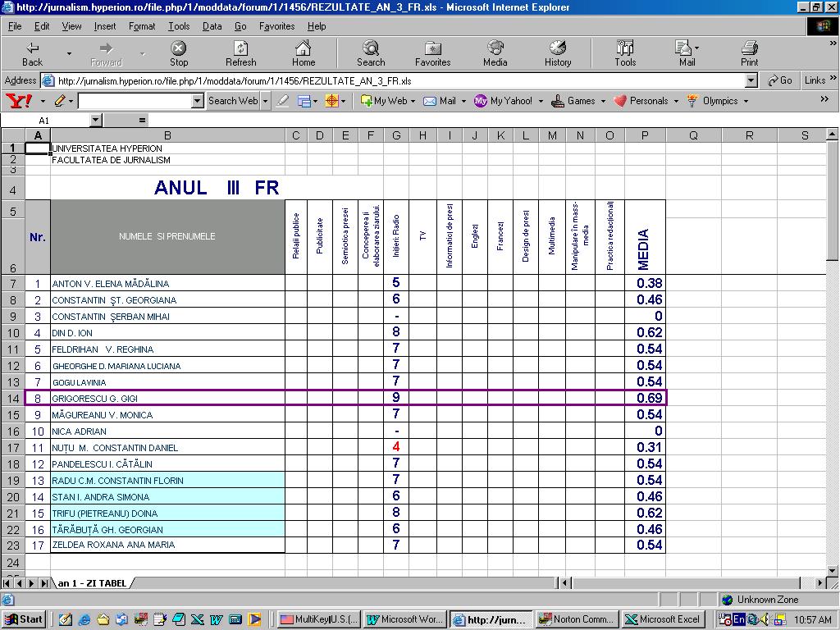Image resolution: width=840 pixels, height=630 pixels.
Task: Open the Name Box dropdown arrow
Action: 95,121
